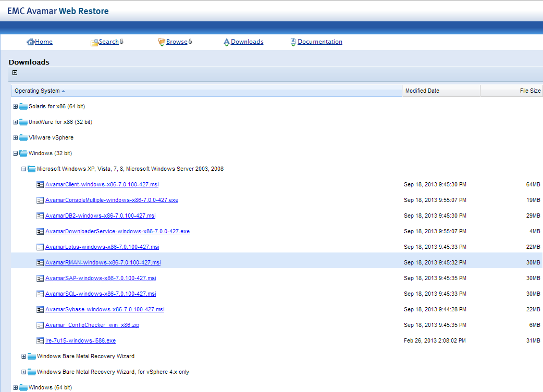The width and height of the screenshot is (543, 392).
Task: Click the file icon beside AvamarDB2 msi
Action: point(40,216)
